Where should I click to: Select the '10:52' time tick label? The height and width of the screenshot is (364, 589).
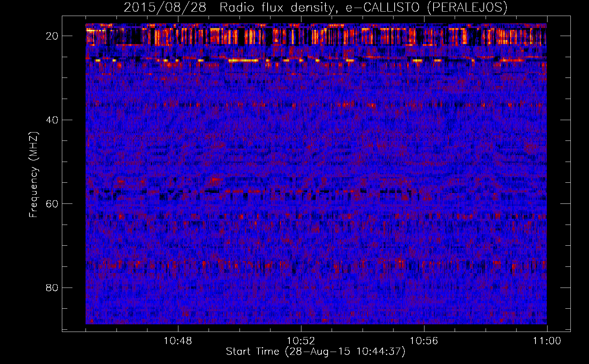pyautogui.click(x=301, y=341)
